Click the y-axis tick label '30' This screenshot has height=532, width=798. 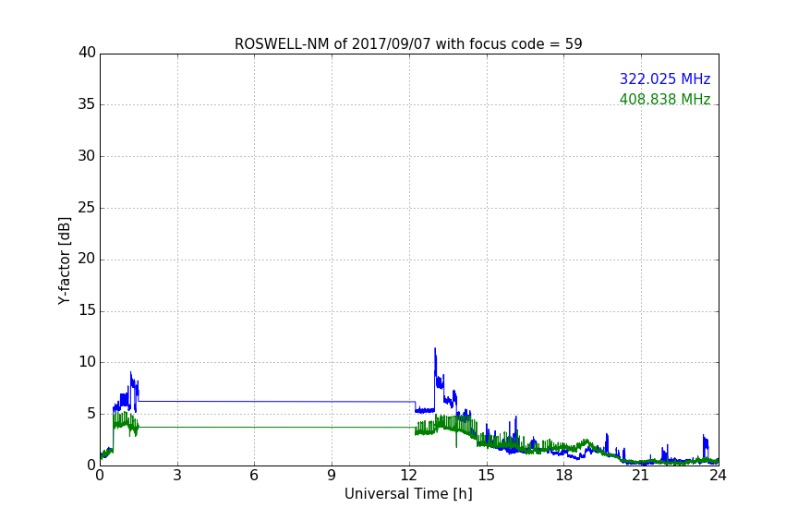tap(87, 156)
